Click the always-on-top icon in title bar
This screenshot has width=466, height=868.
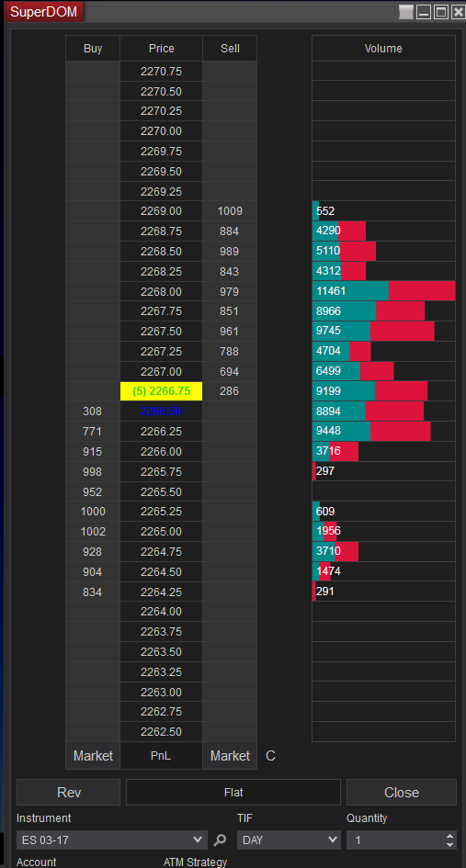[x=405, y=12]
